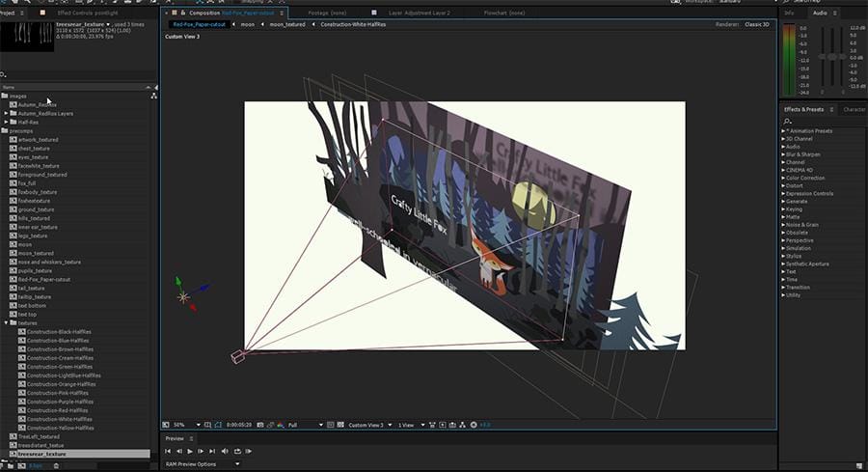Click the delete trash icon in Project panel
The width and height of the screenshot is (868, 472).
(56, 466)
